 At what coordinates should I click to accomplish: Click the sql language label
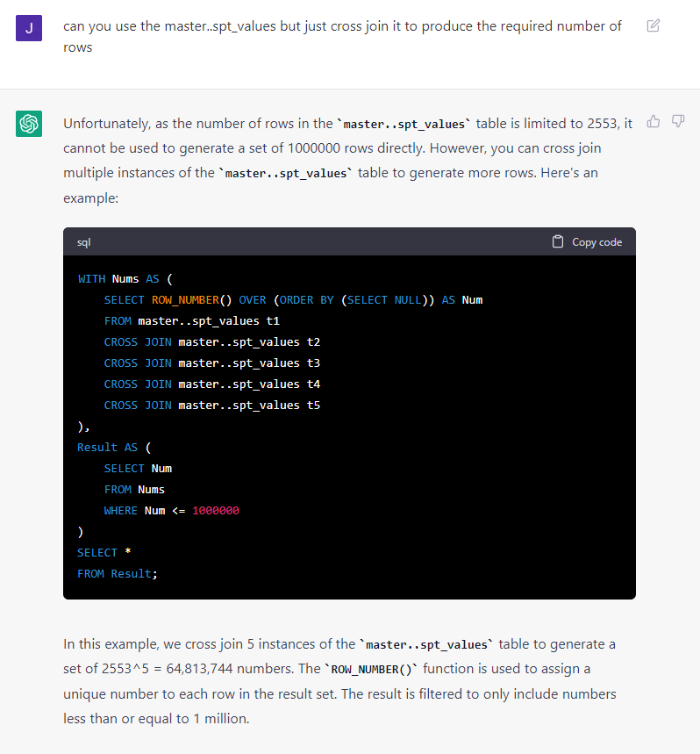point(84,242)
